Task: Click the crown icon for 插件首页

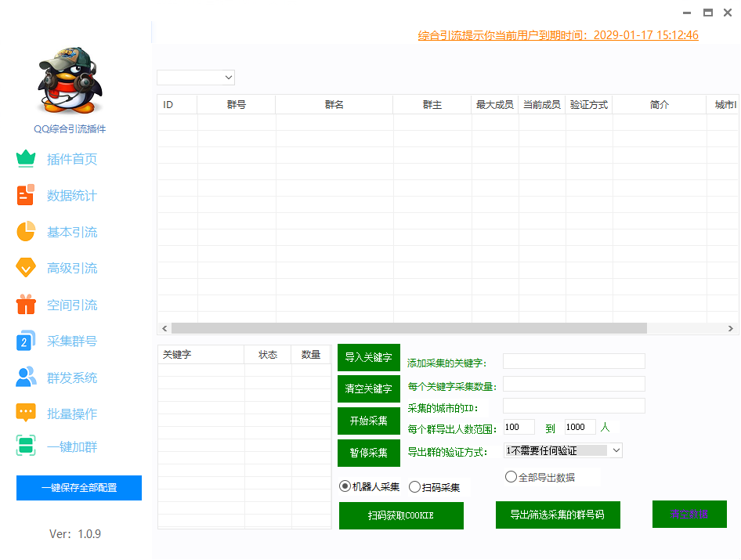Action: (x=26, y=159)
